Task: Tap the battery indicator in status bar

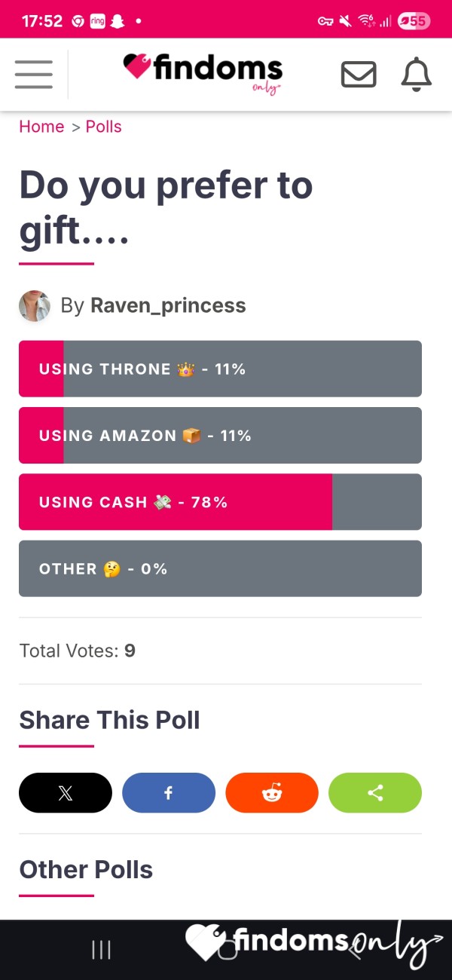Action: point(414,21)
